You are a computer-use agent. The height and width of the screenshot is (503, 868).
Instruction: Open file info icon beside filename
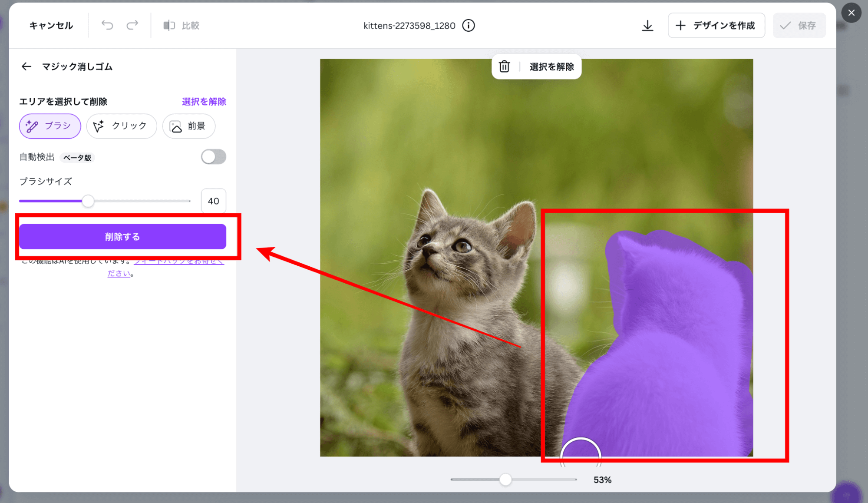click(x=468, y=26)
